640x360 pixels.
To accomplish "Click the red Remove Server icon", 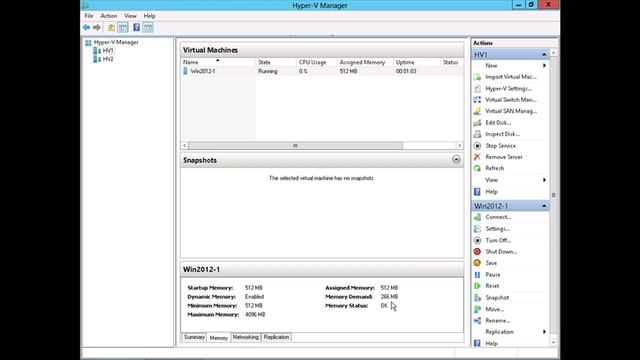I will tap(477, 157).
